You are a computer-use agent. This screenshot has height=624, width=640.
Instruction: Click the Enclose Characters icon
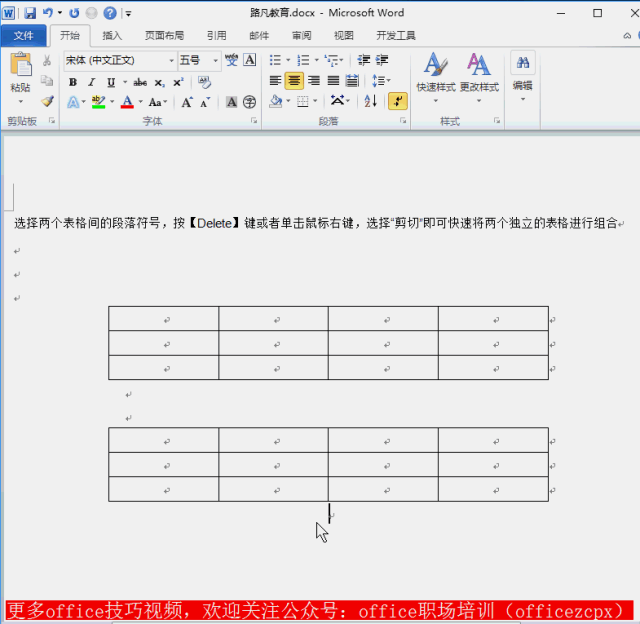click(x=249, y=102)
